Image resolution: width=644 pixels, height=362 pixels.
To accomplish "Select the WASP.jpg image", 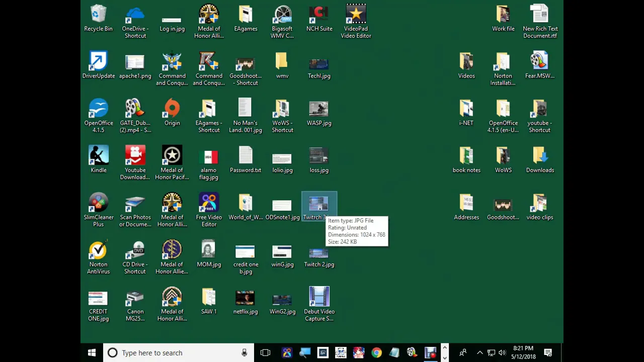I will 319,113.
